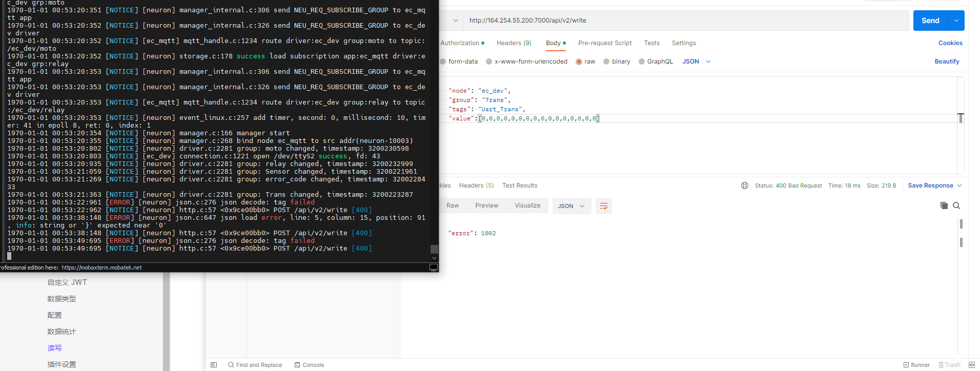Open the Test Results tab
Viewport: 980px width, 371px height.
(520, 186)
